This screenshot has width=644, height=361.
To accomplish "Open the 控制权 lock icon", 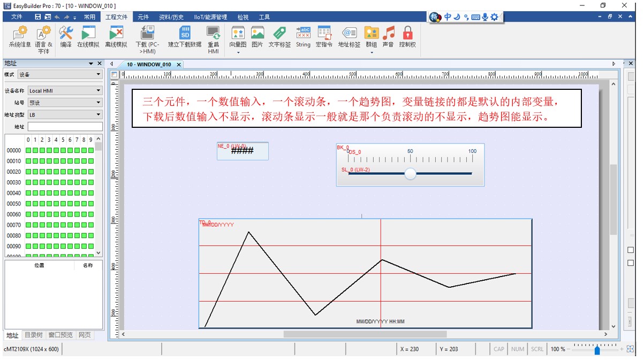I will click(407, 37).
